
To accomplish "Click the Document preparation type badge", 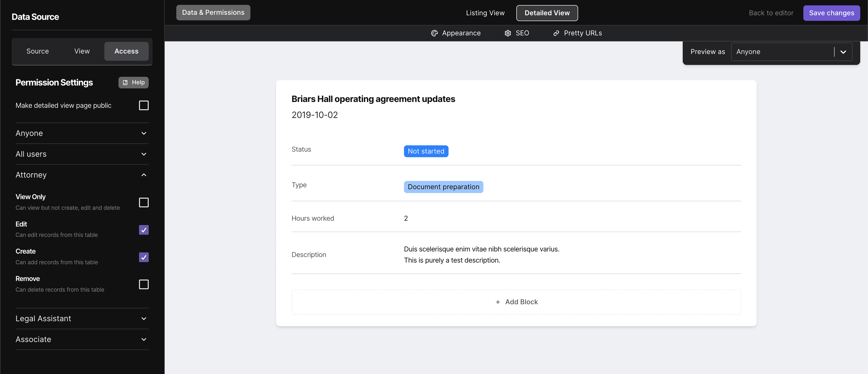I will 443,187.
